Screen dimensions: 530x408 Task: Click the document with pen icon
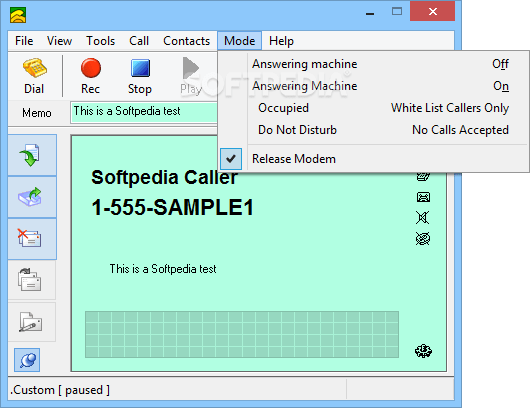31,322
